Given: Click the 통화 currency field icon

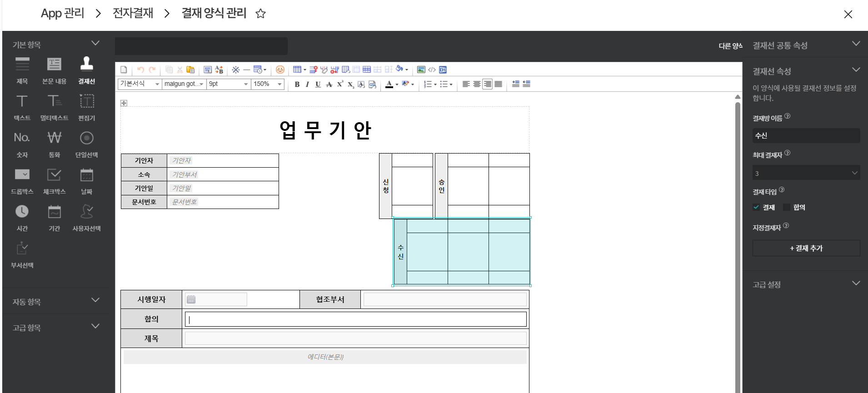Looking at the screenshot, I should pyautogui.click(x=54, y=138).
